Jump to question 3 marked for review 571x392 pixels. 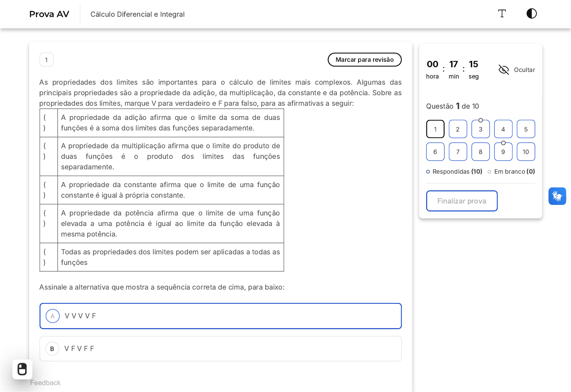(x=480, y=129)
